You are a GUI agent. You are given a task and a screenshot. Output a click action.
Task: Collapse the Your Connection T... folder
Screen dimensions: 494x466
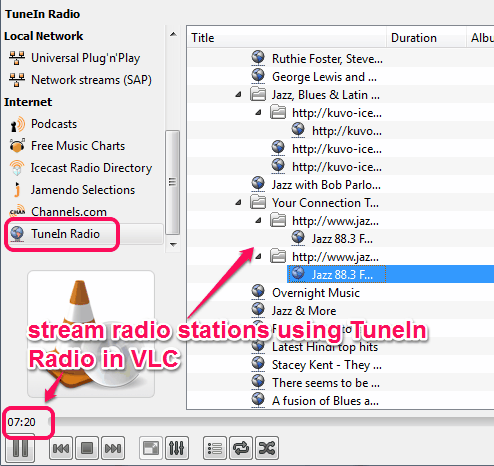click(x=238, y=203)
